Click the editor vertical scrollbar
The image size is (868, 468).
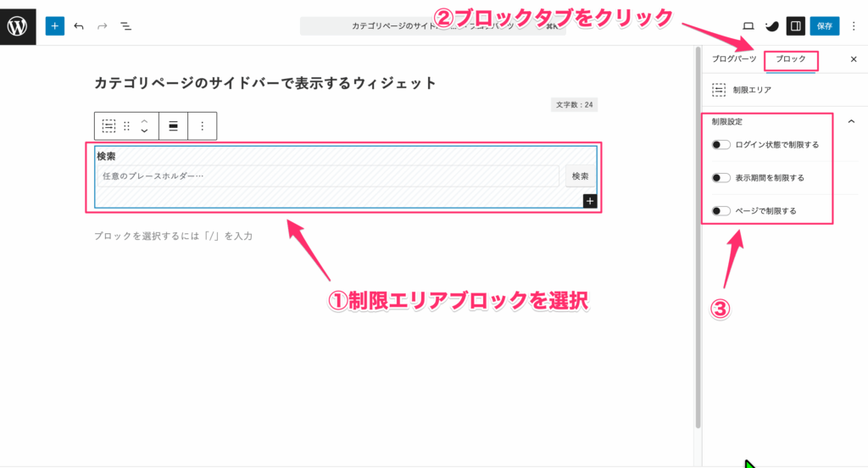coord(698,238)
